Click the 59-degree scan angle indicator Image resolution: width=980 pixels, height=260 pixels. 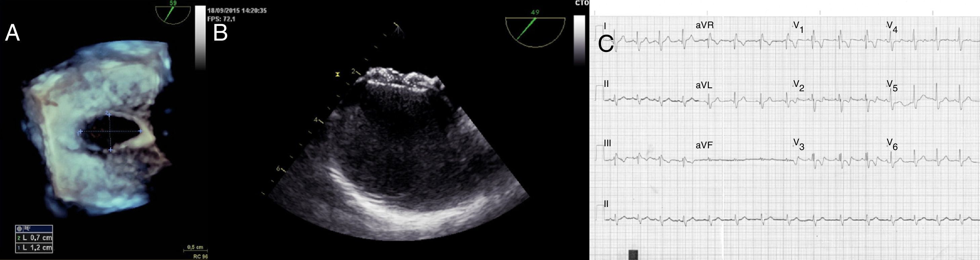tap(172, 14)
